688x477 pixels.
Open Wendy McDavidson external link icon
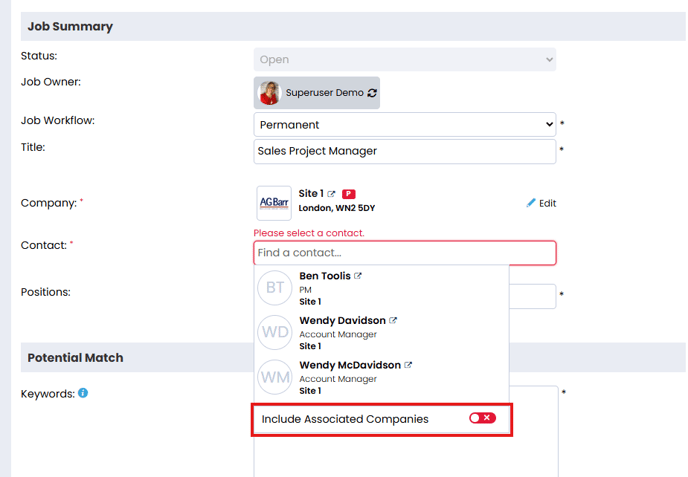408,366
